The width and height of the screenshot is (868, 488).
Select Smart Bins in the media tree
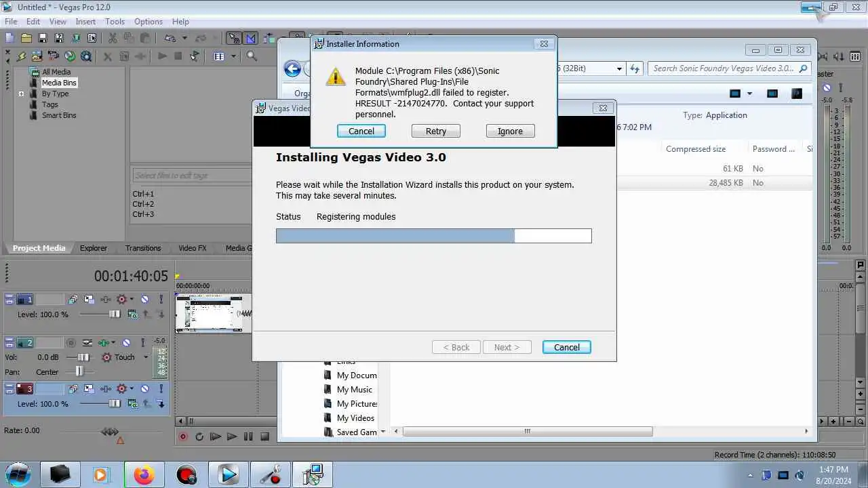pyautogui.click(x=59, y=115)
